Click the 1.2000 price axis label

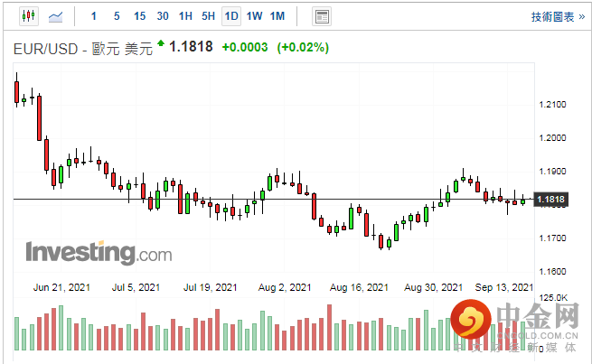(552, 137)
